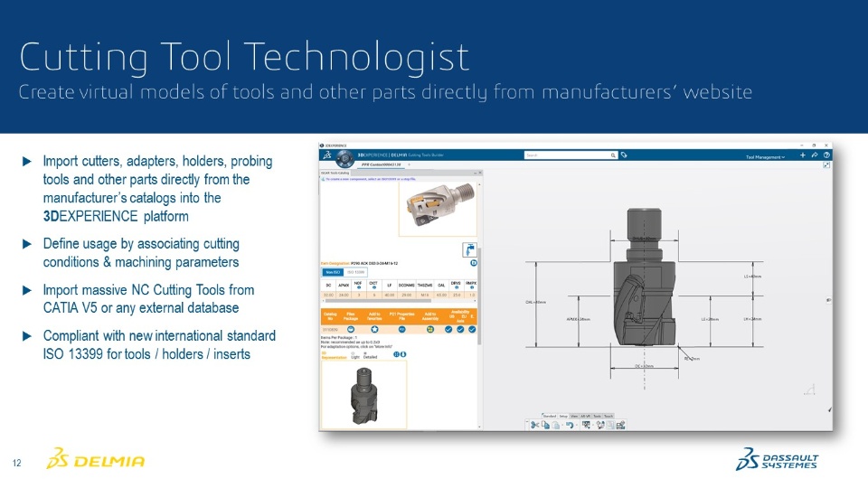Click the Add to Assembly icon
This screenshot has width=868, height=488.
430,329
